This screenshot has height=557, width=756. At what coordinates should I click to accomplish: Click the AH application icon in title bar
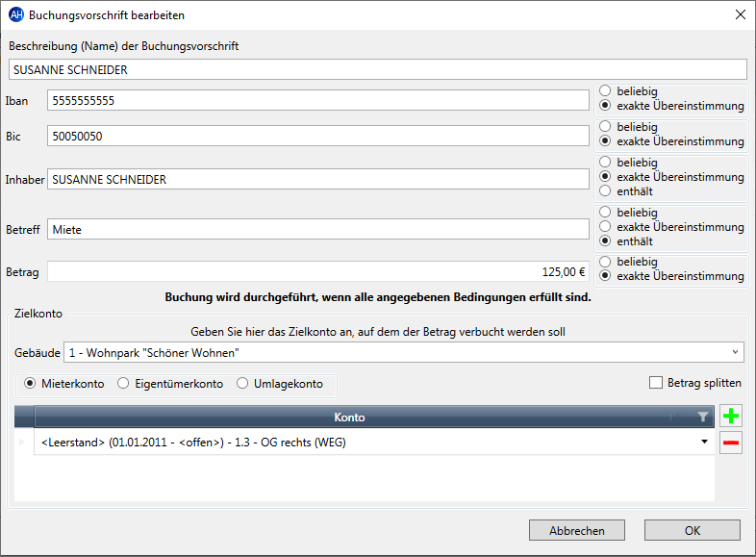16,15
